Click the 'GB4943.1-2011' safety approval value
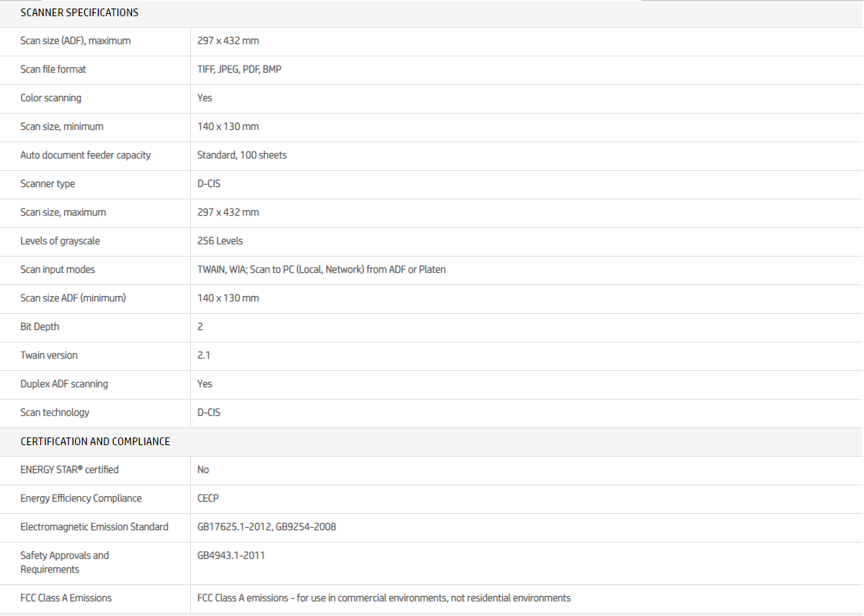This screenshot has width=864, height=616. point(231,555)
